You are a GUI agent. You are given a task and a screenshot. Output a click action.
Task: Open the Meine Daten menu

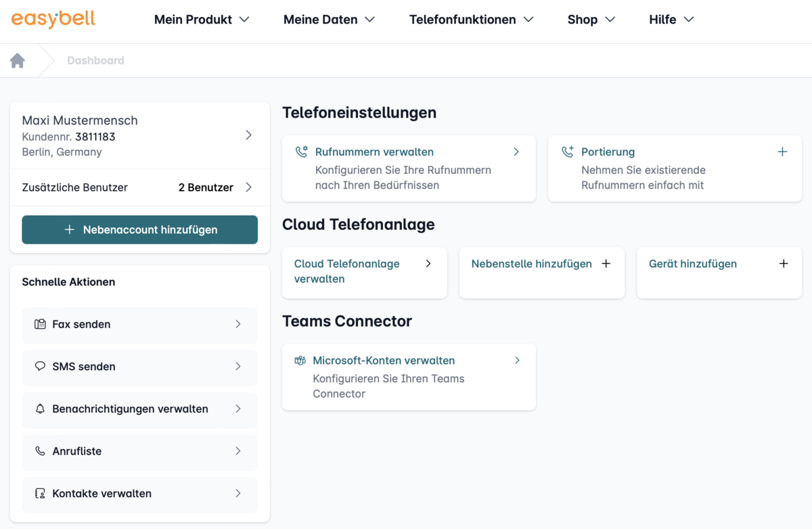(329, 20)
